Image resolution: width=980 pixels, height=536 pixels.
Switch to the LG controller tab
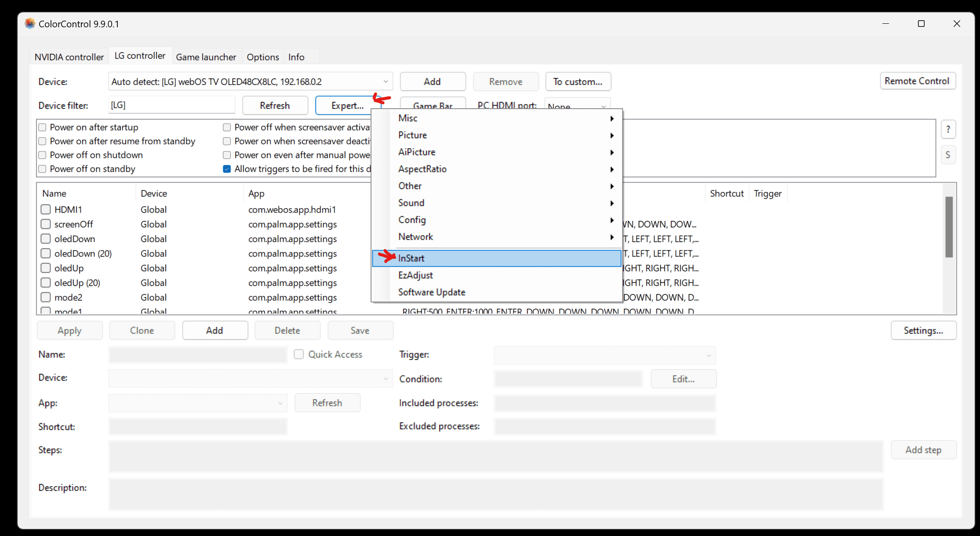[x=140, y=55]
